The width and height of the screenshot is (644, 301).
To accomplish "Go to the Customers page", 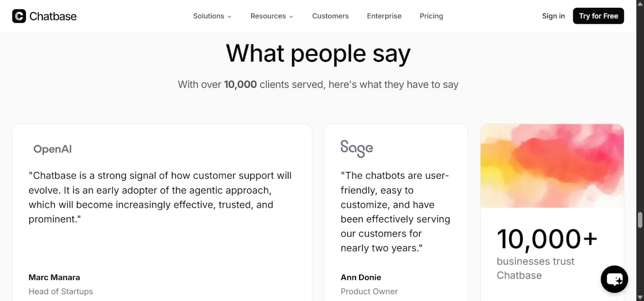I will coord(330,16).
